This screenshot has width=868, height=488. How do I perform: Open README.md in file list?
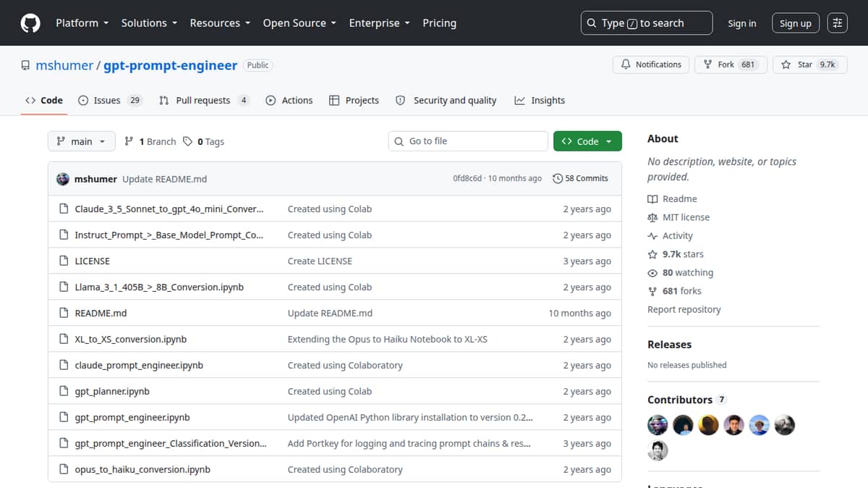coord(101,314)
